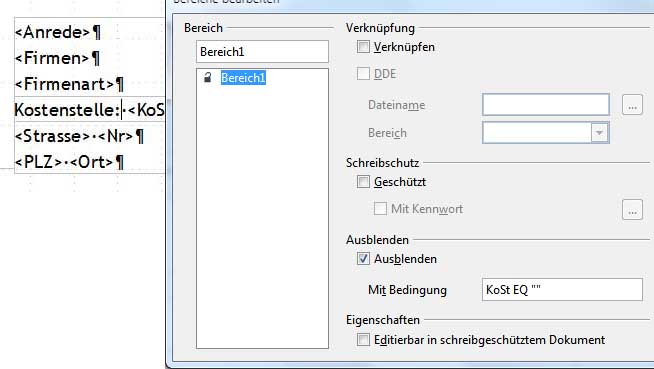Screen dimensions: 654x369
Task: Click the lock icon beside Bereich1
Action: coord(208,77)
